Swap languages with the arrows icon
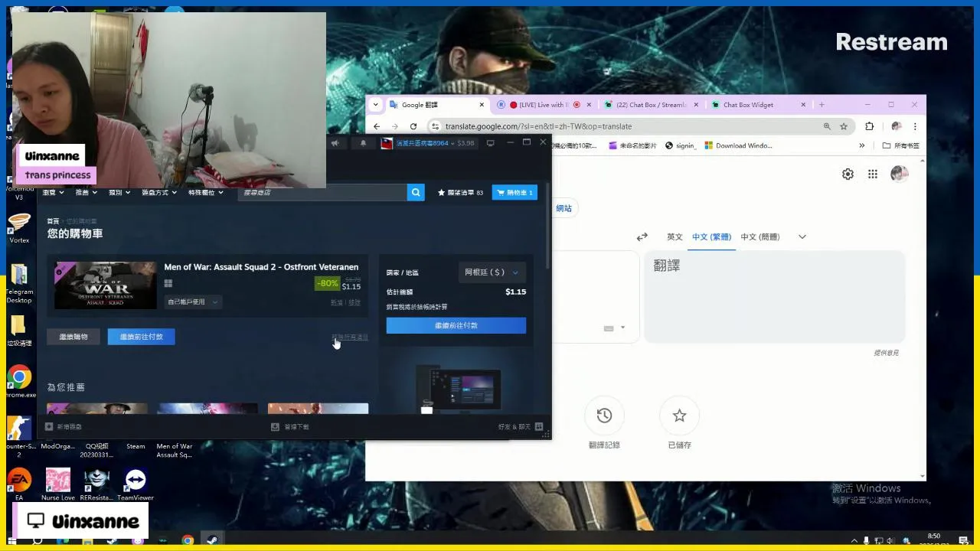This screenshot has height=551, width=980. pos(642,237)
